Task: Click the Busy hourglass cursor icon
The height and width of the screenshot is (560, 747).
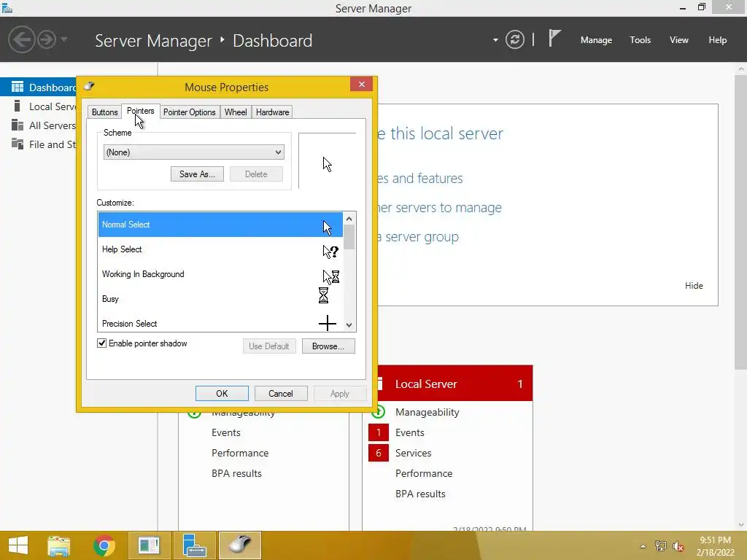Action: point(323,295)
